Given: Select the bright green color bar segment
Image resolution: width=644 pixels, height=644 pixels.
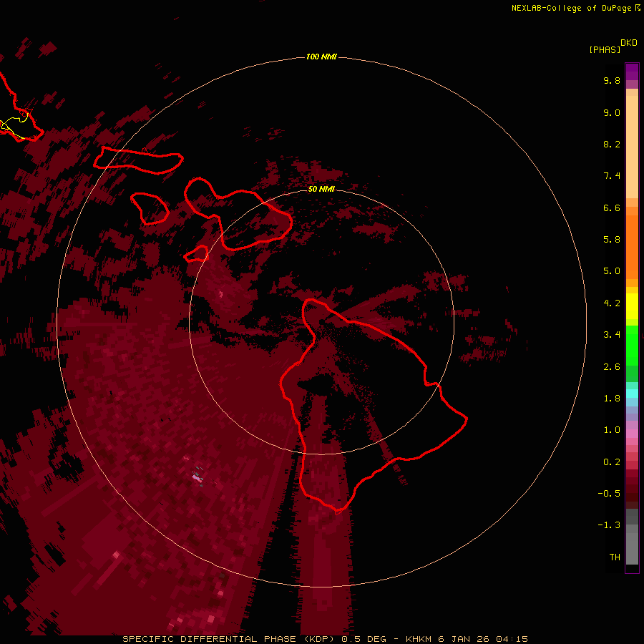Looking at the screenshot, I should click(632, 345).
